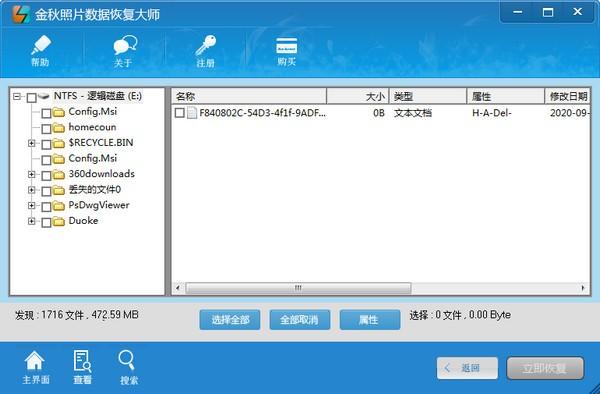Image resolution: width=600 pixels, height=394 pixels.
Task: Tick the $RECYCLE.BIN checkbox
Action: (x=46, y=144)
